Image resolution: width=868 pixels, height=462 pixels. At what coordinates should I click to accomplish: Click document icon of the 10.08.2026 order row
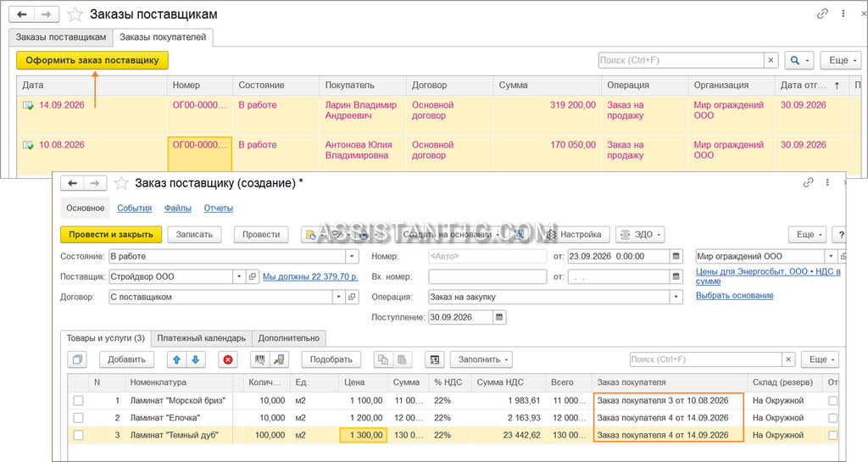[x=28, y=145]
